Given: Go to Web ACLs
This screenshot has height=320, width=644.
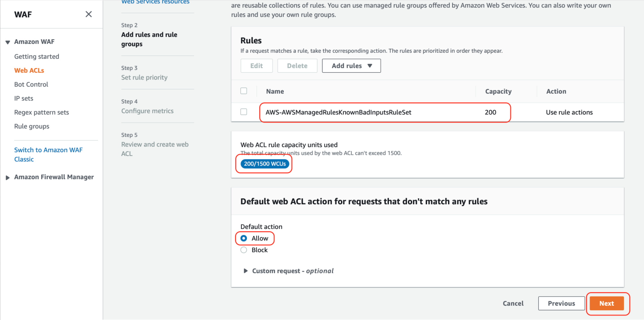Looking at the screenshot, I should (29, 70).
